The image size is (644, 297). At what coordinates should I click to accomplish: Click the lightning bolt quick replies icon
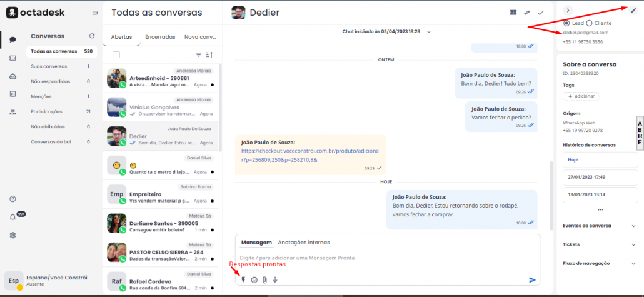(x=244, y=280)
